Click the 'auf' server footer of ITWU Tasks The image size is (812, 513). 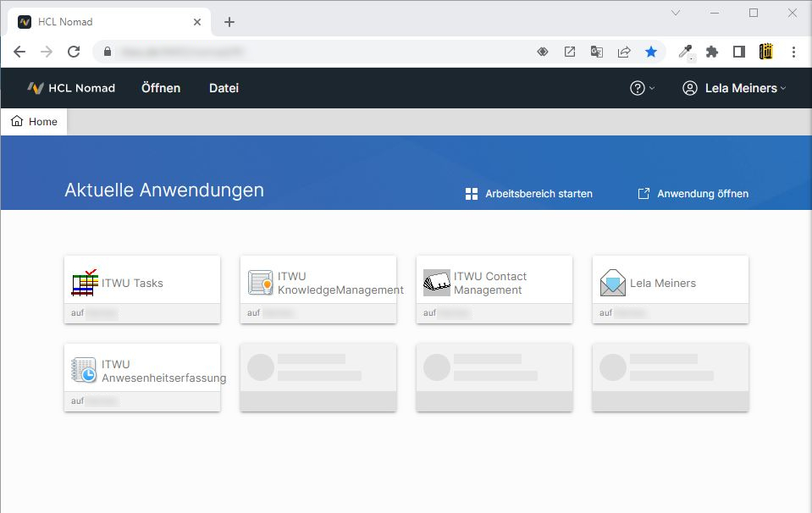(142, 313)
